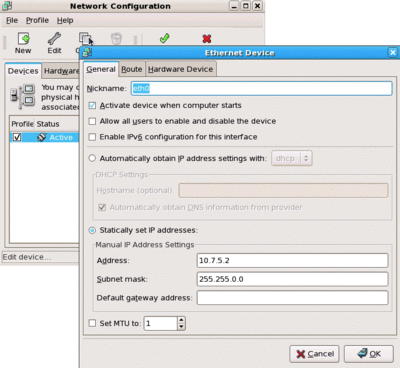Toggle the profile checkbox in device row
Image resolution: width=400 pixels, height=368 pixels.
click(17, 137)
